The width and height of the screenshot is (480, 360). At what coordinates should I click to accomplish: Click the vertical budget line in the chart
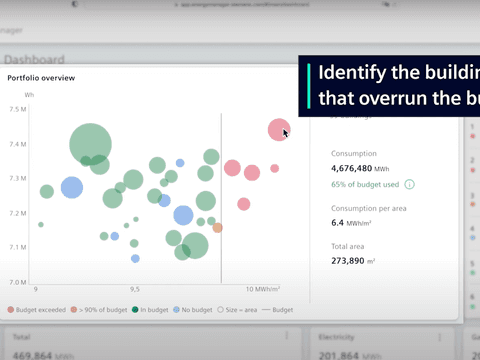click(x=221, y=198)
